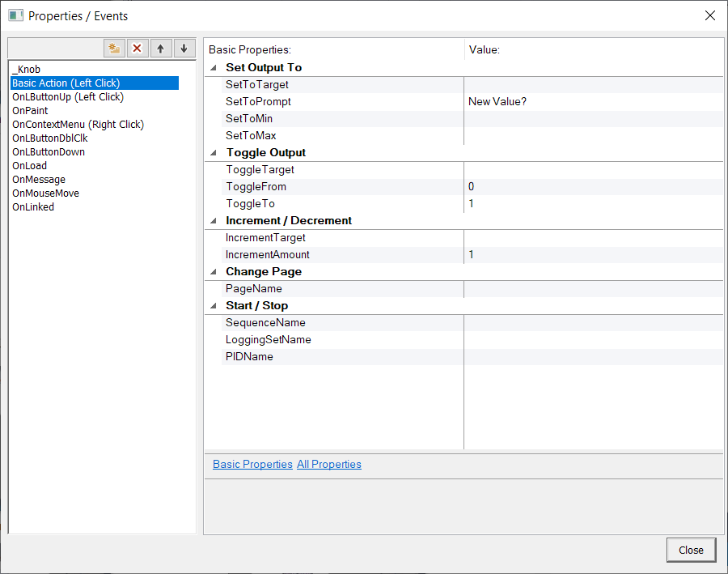This screenshot has height=574, width=728.
Task: Collapse the Start / Stop section
Action: (214, 306)
